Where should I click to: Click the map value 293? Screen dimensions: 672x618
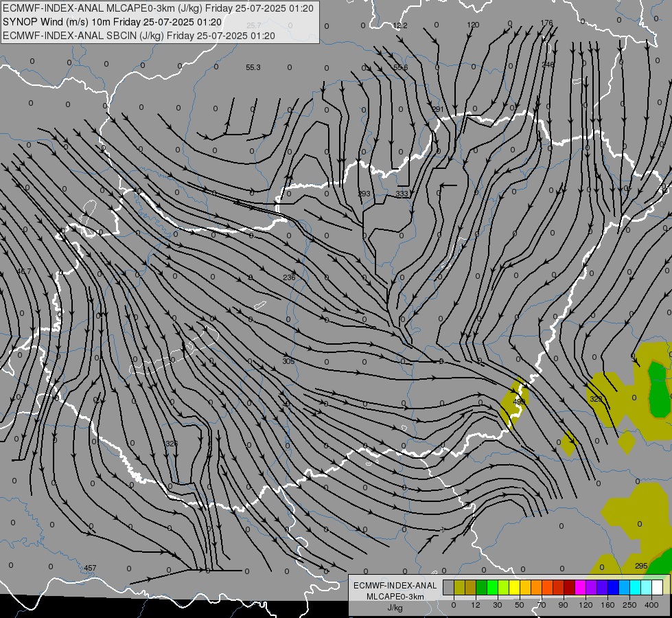[364, 194]
